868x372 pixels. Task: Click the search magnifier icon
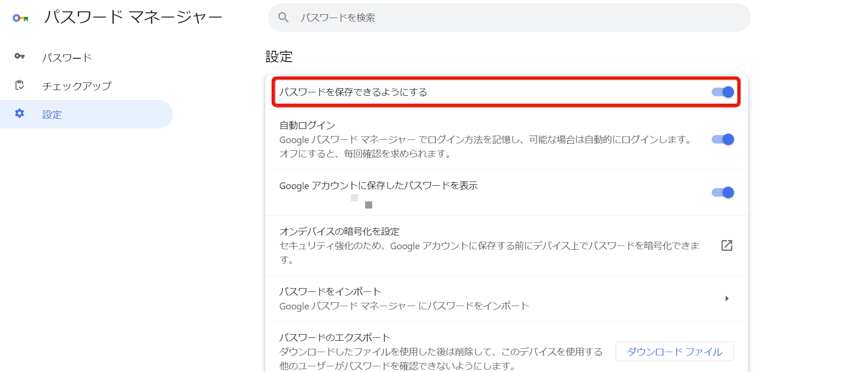click(x=283, y=18)
